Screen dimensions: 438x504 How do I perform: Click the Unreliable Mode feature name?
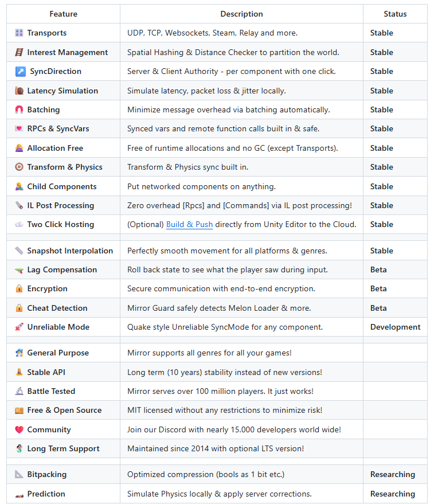pyautogui.click(x=58, y=327)
